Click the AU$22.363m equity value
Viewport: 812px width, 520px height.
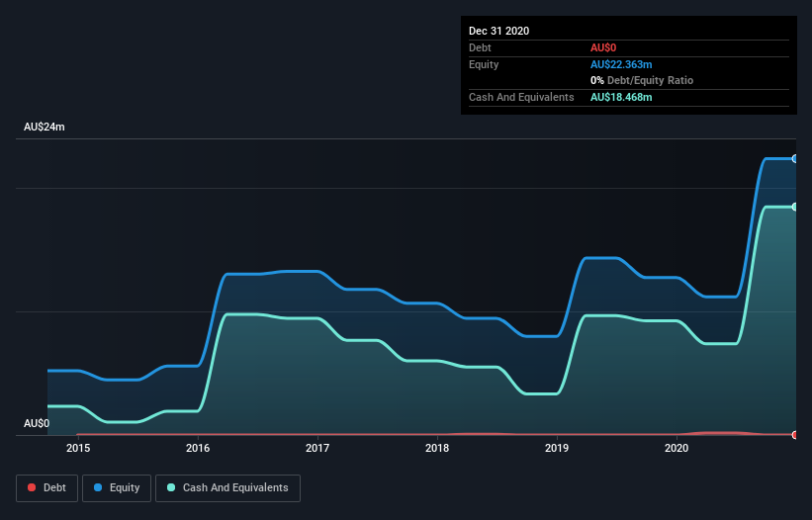(x=621, y=64)
